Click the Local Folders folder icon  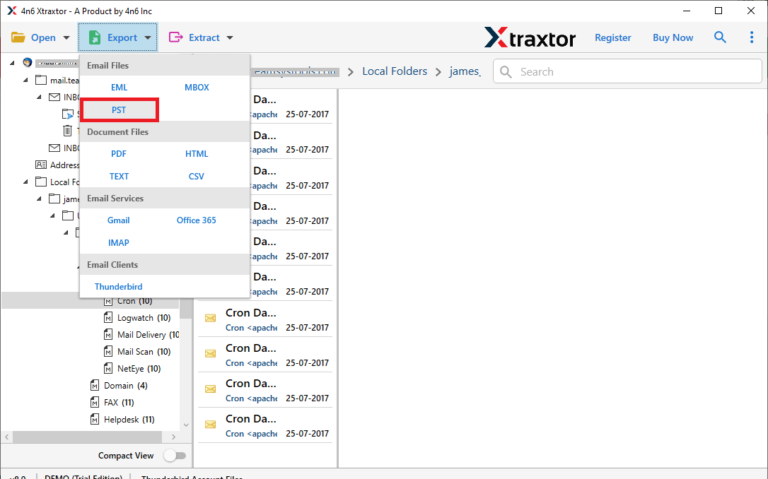tap(41, 182)
